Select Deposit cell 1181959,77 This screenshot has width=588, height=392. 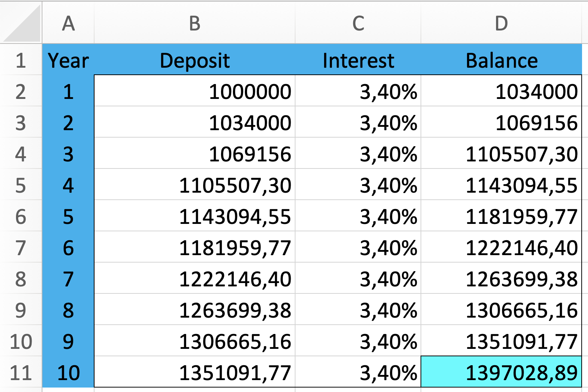(195, 247)
